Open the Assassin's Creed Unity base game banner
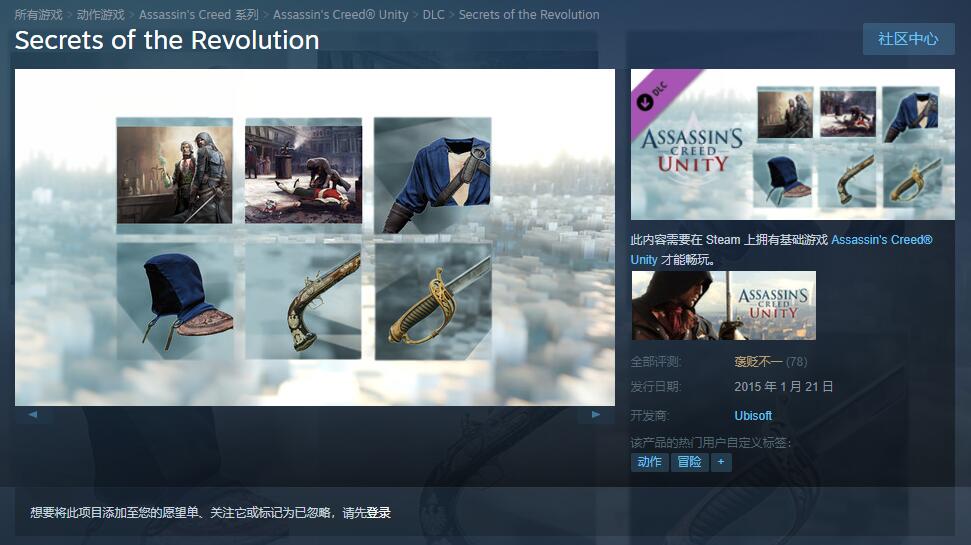This screenshot has height=545, width=971. tap(723, 305)
